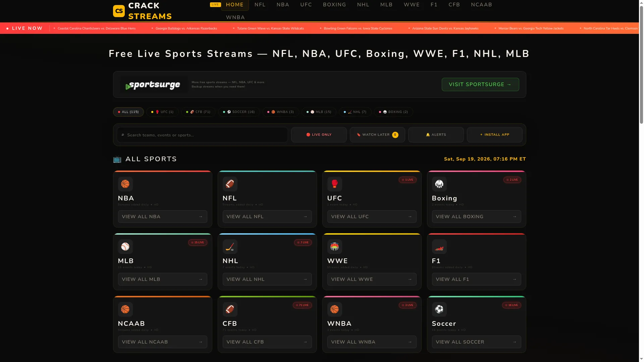The image size is (644, 362).
Task: Select the NHL (7) filter chip
Action: coord(355,112)
